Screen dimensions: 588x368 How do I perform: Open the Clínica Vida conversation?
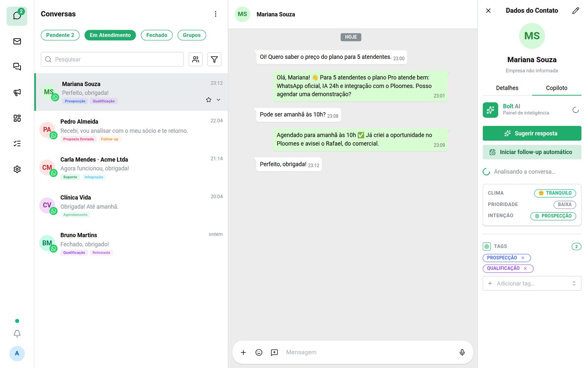click(131, 206)
